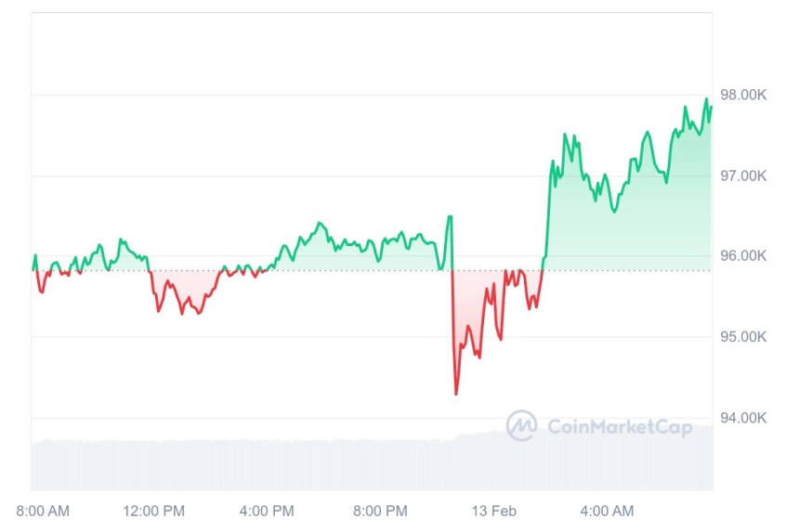The width and height of the screenshot is (799, 532).
Task: Select the 98.00K price axis label
Action: (743, 95)
